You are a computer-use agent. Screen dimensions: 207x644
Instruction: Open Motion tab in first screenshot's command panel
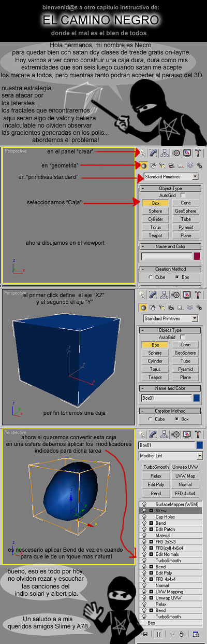pyautogui.click(x=175, y=153)
